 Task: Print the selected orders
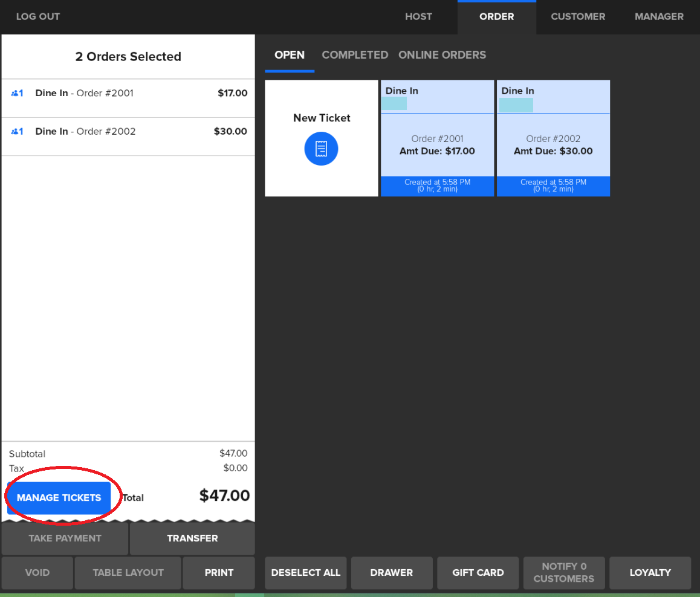click(219, 573)
